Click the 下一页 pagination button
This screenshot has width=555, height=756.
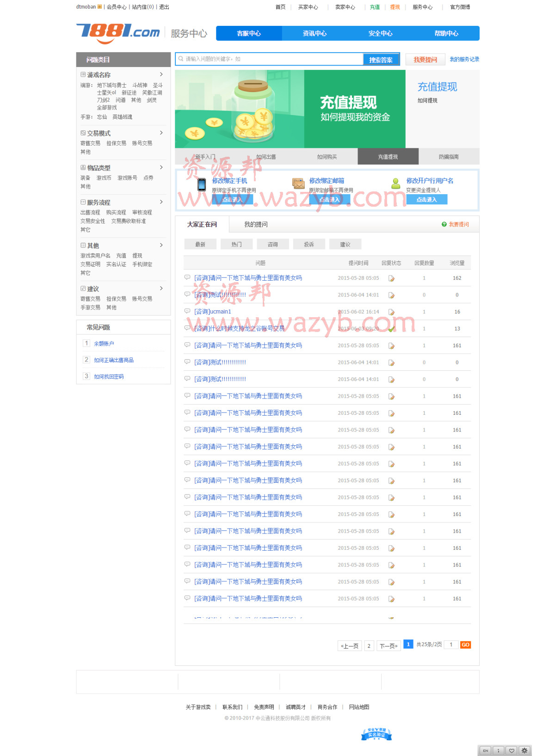pyautogui.click(x=388, y=645)
